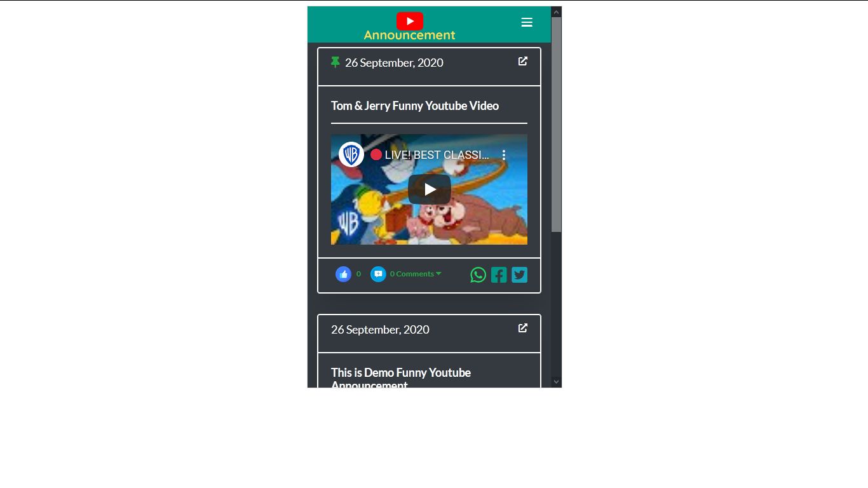Image resolution: width=868 pixels, height=488 pixels.
Task: Click the comments speech bubble icon
Action: pyautogui.click(x=378, y=274)
